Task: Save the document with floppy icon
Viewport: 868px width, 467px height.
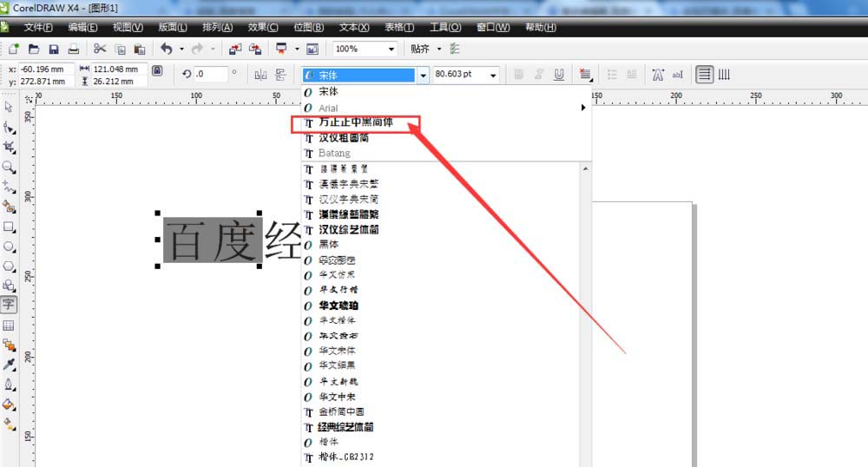Action: [54, 49]
